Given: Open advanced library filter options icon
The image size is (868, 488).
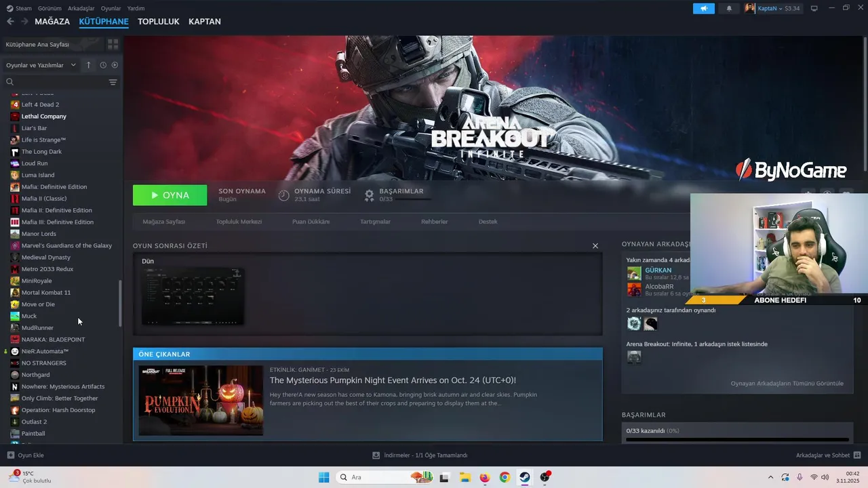Looking at the screenshot, I should [x=113, y=82].
